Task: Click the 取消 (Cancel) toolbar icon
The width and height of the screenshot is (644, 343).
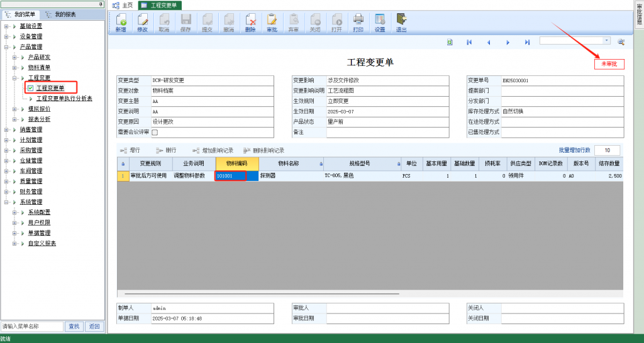Action: (x=164, y=23)
